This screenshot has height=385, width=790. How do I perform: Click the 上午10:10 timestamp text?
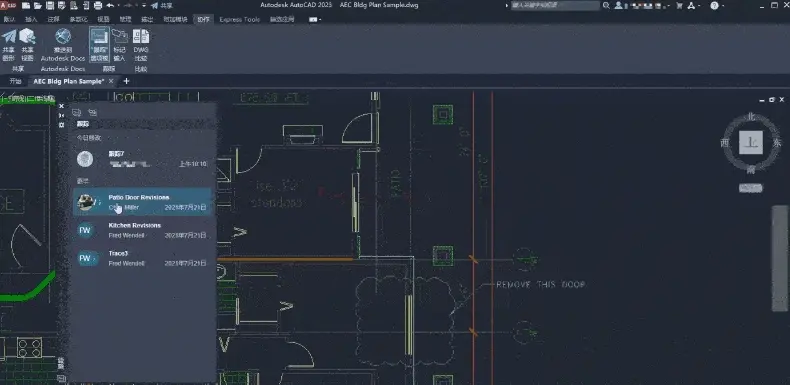point(193,164)
